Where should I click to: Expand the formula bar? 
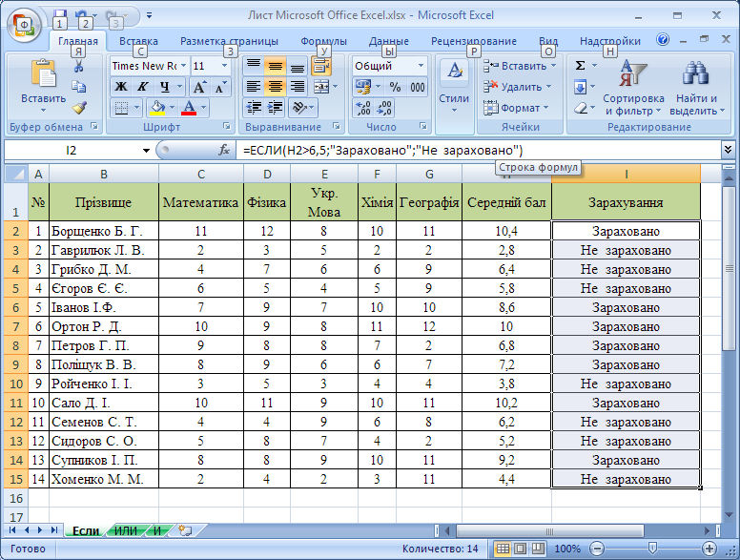728,150
